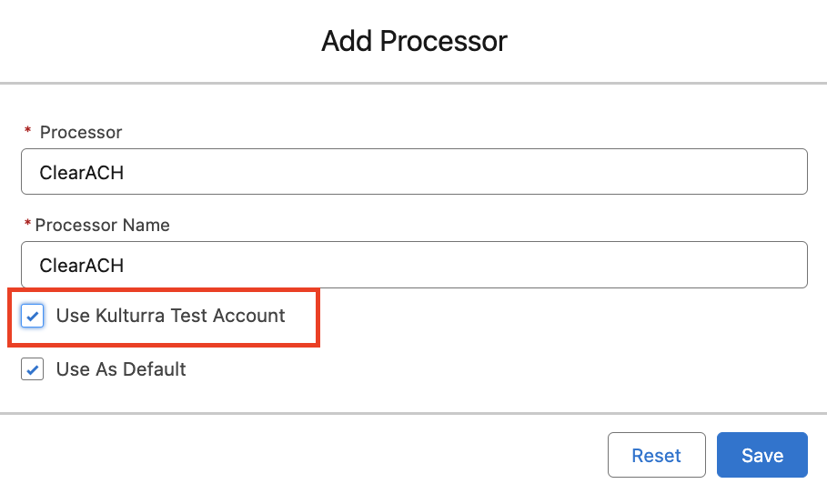Focus the Processor Name text field
This screenshot has width=827, height=504.
pos(414,265)
